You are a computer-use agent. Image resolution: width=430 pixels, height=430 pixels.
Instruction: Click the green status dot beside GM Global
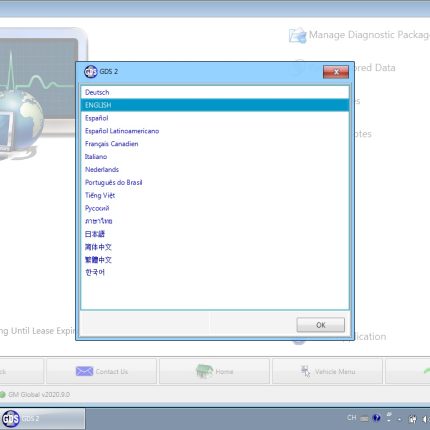click(3, 395)
